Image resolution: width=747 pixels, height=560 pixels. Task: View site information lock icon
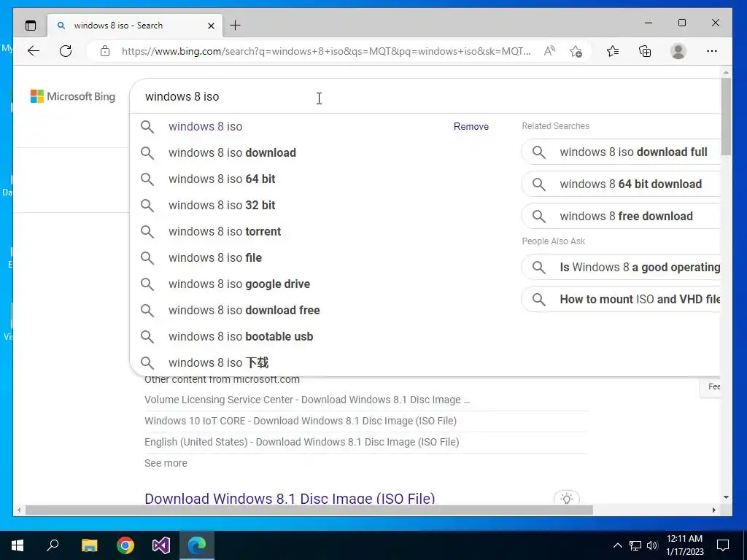click(x=105, y=51)
